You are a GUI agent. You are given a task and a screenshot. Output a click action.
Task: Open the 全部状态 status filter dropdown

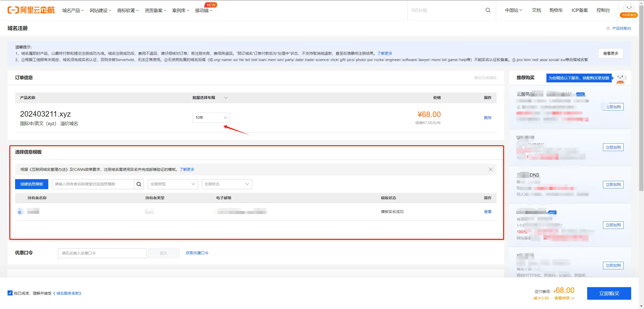click(226, 184)
